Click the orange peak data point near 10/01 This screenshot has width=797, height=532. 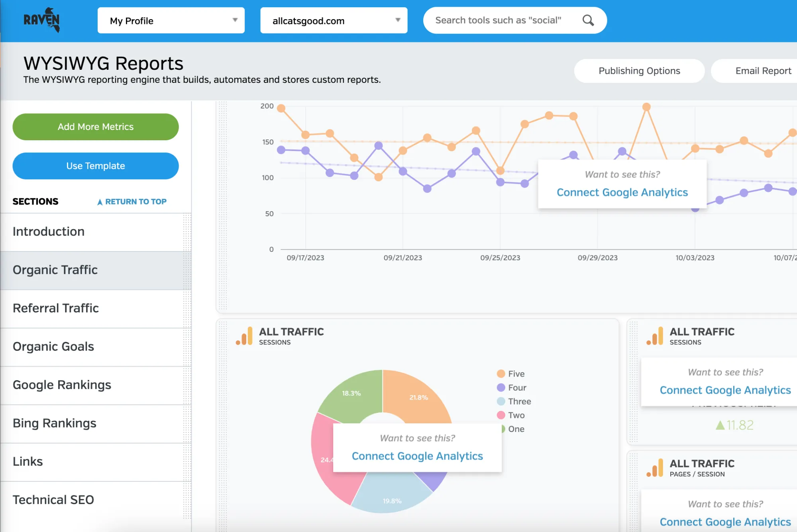(646, 107)
